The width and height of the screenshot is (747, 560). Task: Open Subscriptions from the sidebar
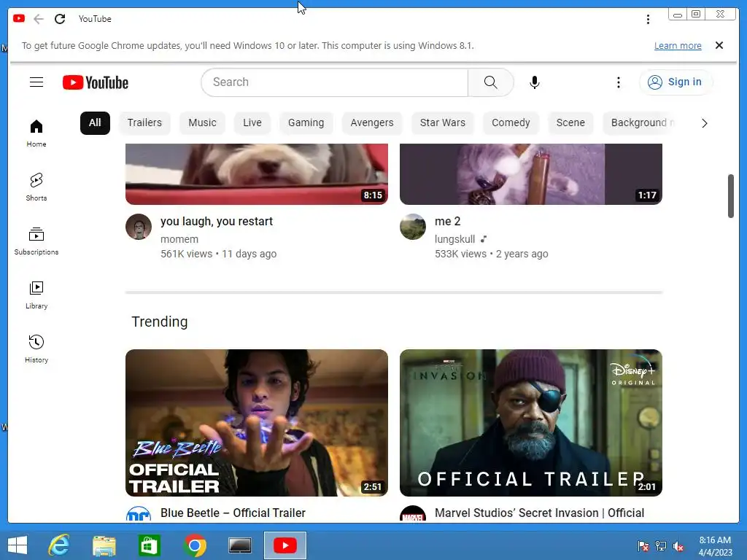pos(36,241)
